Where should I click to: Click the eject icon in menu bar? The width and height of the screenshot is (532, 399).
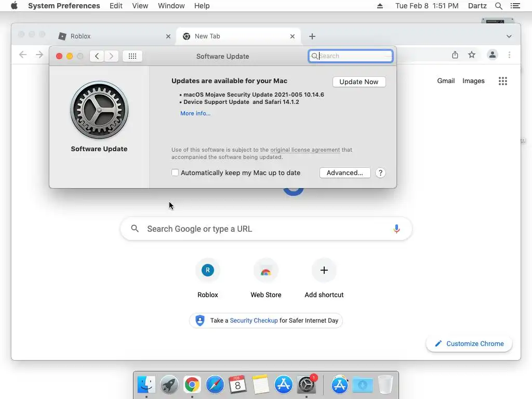point(380,6)
